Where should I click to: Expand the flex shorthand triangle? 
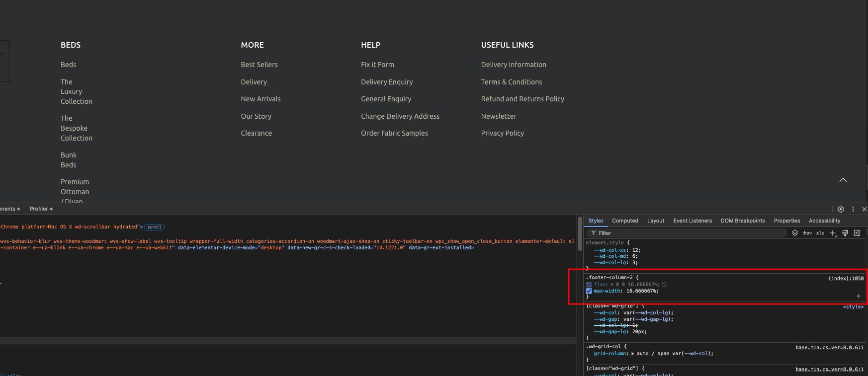point(612,285)
